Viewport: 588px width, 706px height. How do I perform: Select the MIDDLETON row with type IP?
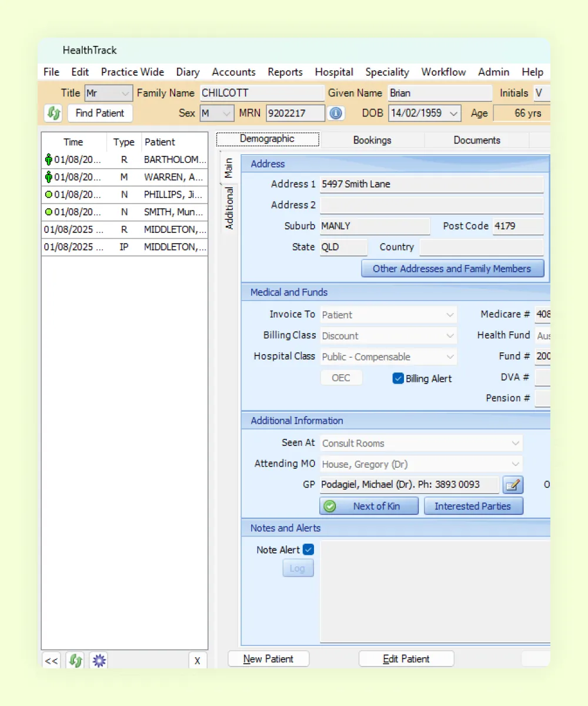(125, 247)
